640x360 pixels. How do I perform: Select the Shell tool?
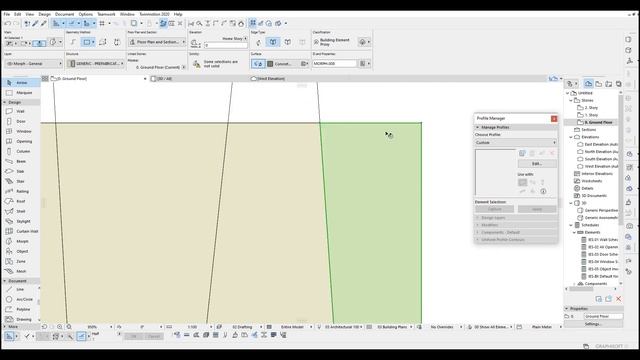21,211
